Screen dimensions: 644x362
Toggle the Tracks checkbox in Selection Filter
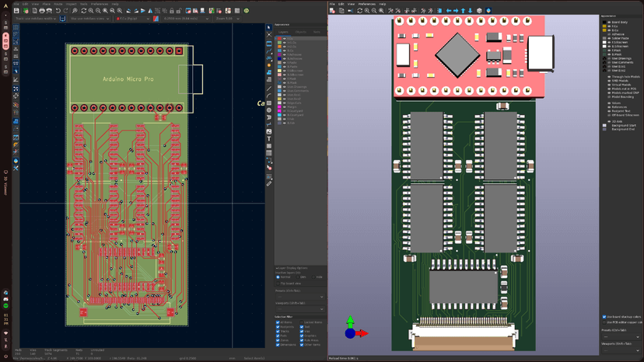[x=278, y=331]
